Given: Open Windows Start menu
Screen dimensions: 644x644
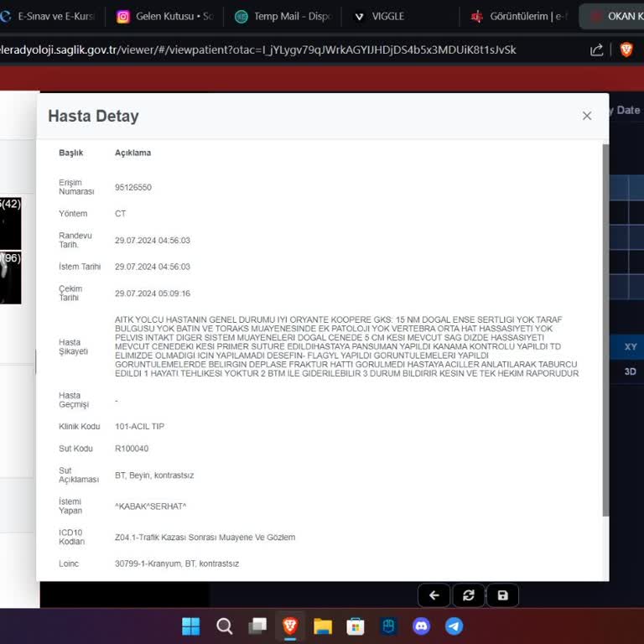Looking at the screenshot, I should pyautogui.click(x=191, y=626).
